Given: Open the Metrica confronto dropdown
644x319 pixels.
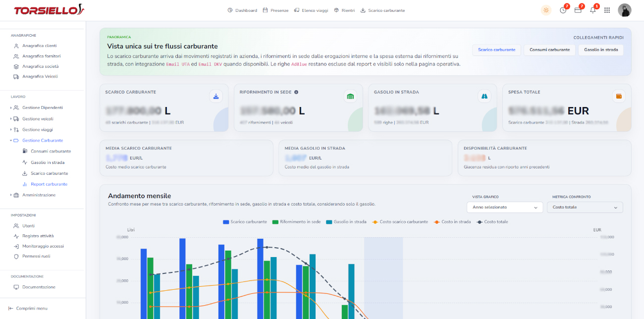Looking at the screenshot, I should tap(585, 207).
